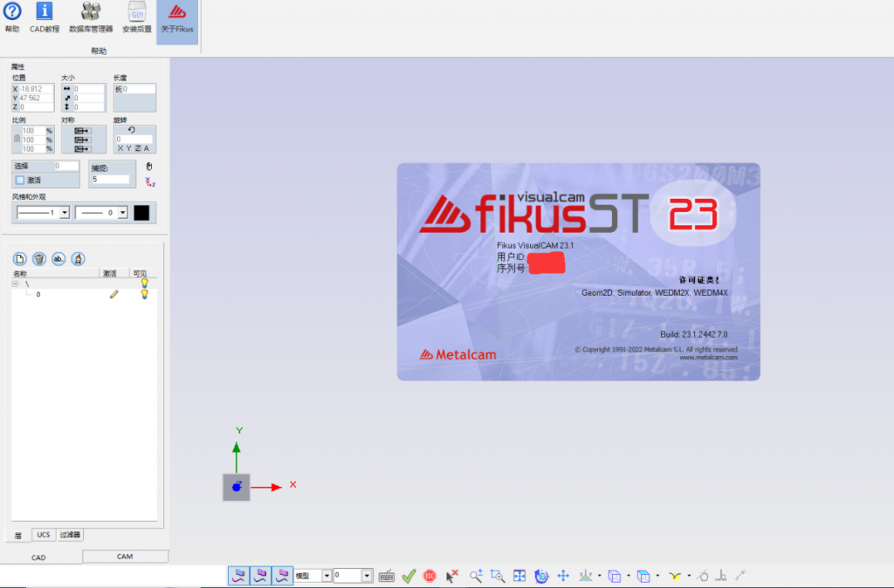Click the 捕捉 snap value field
This screenshot has height=588, width=894.
[111, 179]
